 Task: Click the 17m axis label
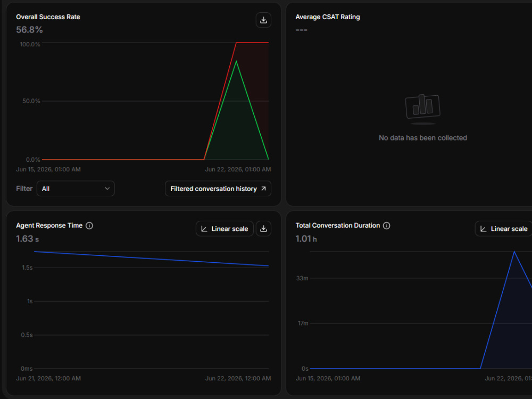point(303,323)
